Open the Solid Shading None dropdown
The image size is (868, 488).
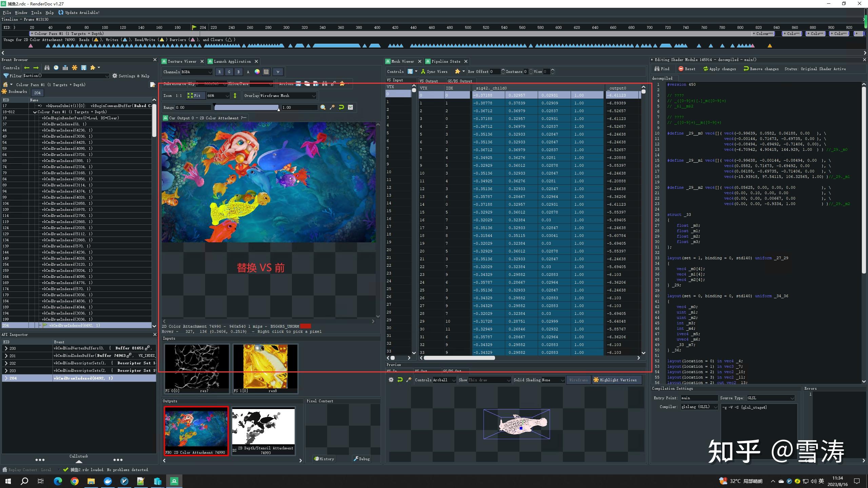[x=553, y=380]
